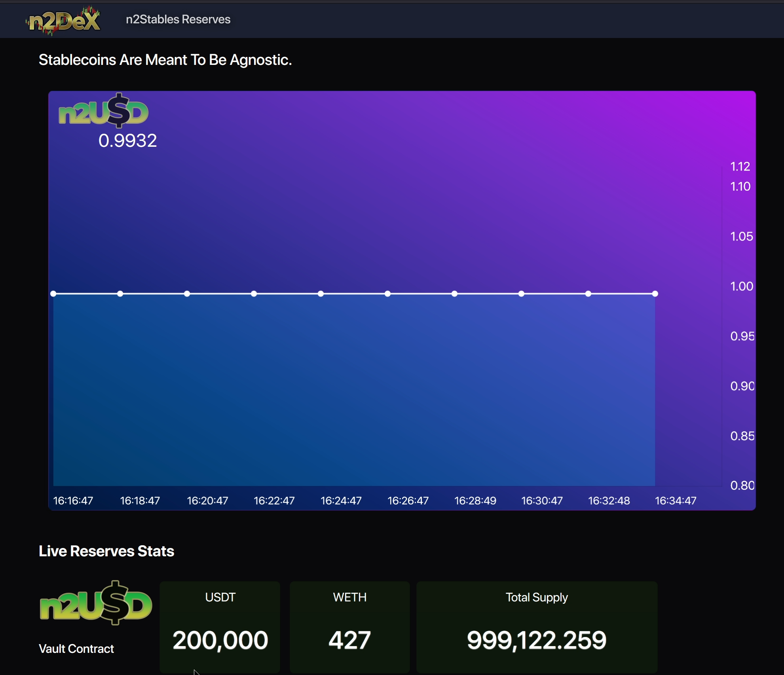Click the chart point at 16:20:47
Screen dimensions: 784x675
pos(187,294)
